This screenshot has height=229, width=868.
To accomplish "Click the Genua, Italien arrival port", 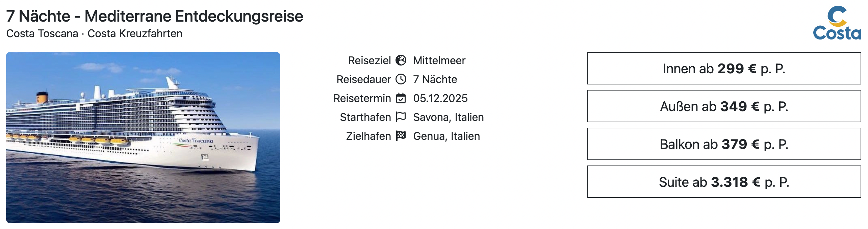I will pyautogui.click(x=446, y=136).
